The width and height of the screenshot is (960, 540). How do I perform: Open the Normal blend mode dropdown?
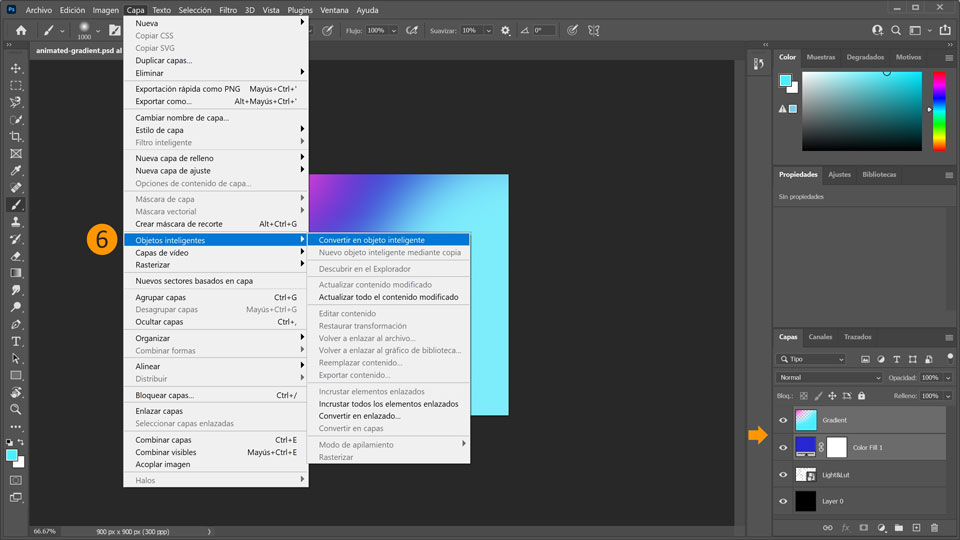[829, 378]
